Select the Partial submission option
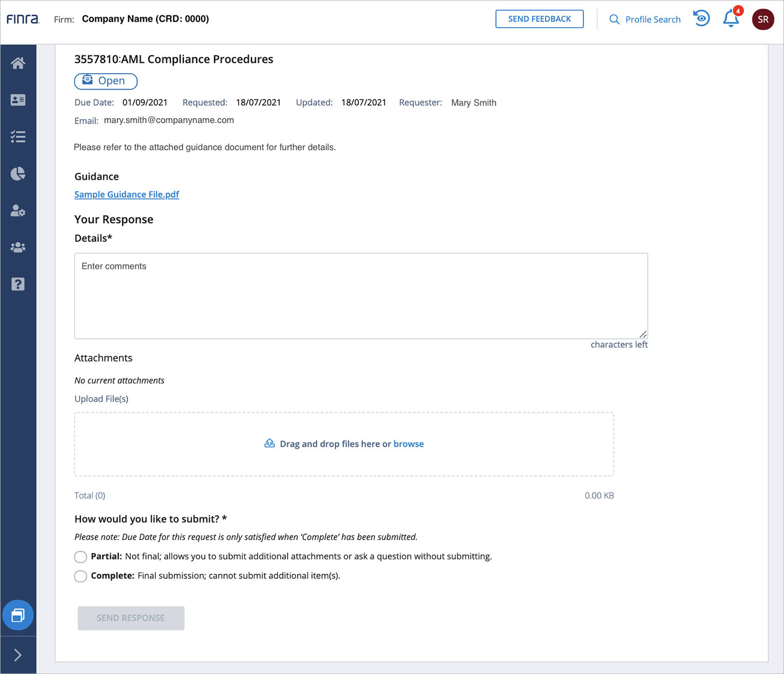The image size is (784, 674). (81, 557)
